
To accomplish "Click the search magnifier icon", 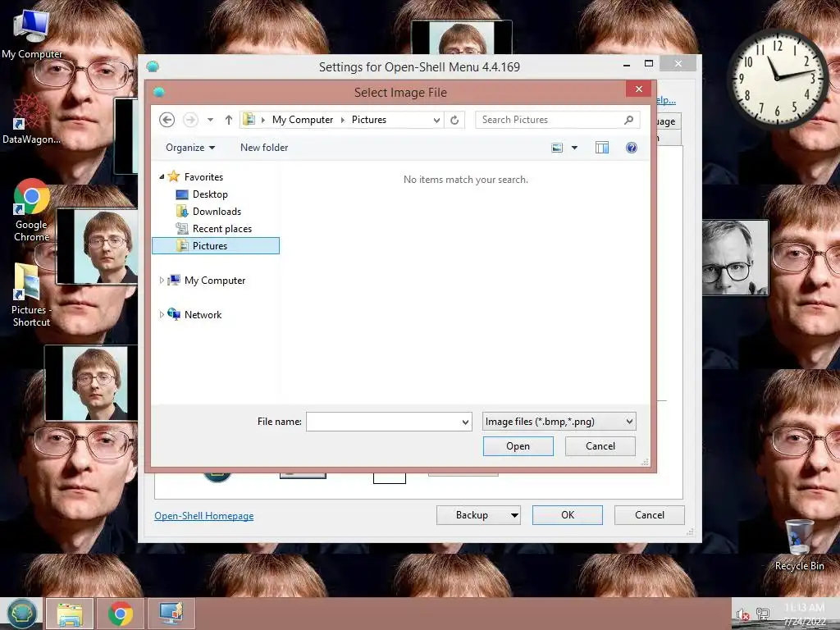I will (x=629, y=120).
